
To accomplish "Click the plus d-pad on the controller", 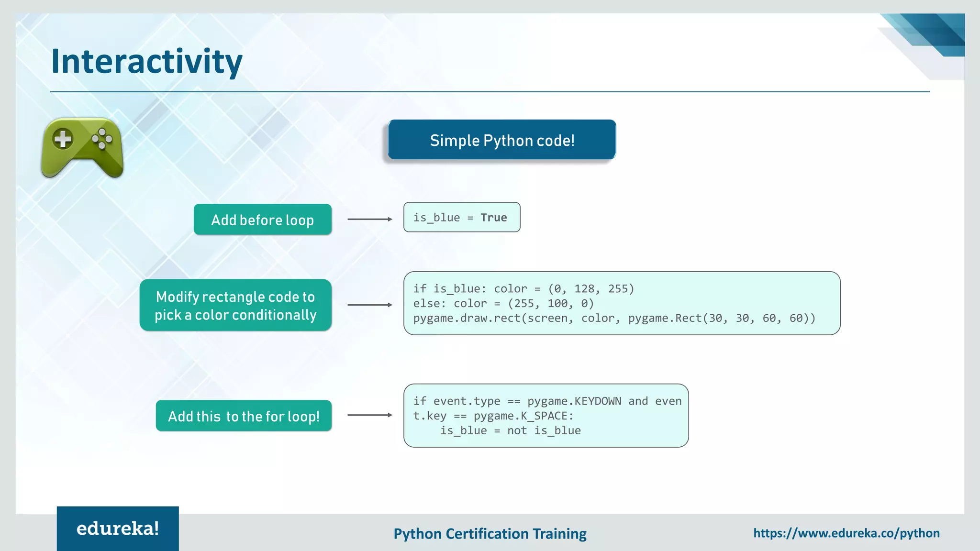I will point(63,139).
